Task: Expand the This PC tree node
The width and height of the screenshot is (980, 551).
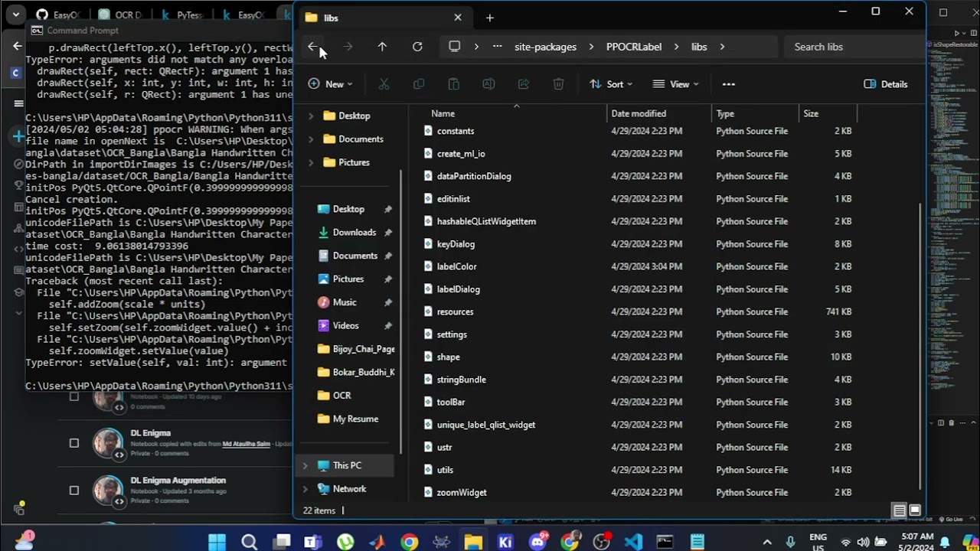Action: (305, 465)
